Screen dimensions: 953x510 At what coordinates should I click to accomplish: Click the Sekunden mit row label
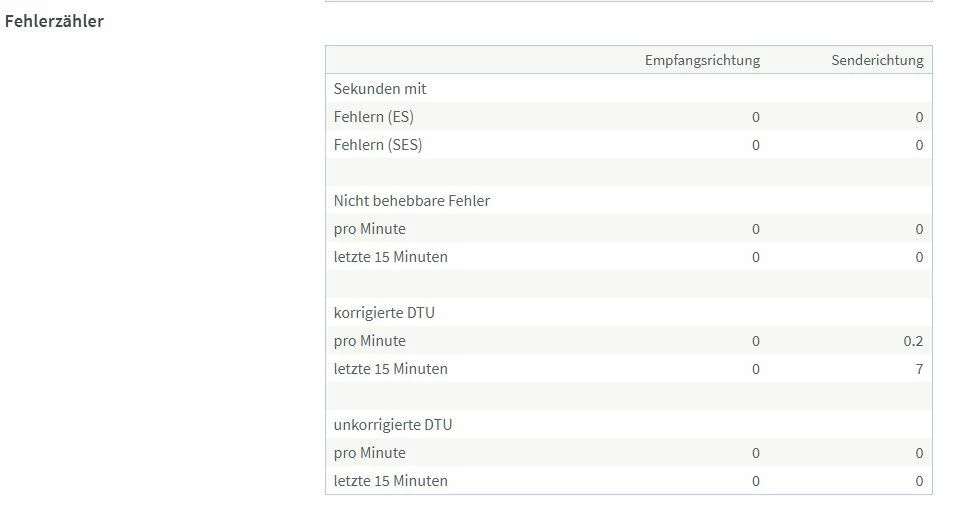(380, 89)
